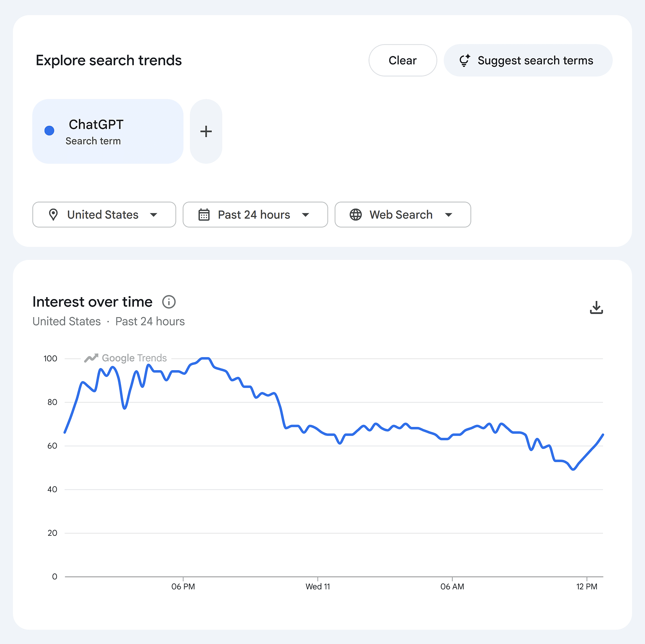The width and height of the screenshot is (645, 644).
Task: Download the Interest over time data
Action: [596, 307]
